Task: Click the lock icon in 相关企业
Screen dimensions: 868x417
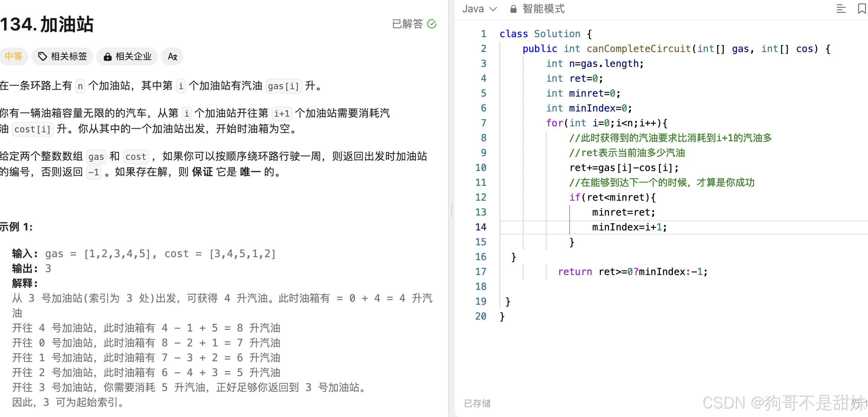Action: point(108,56)
